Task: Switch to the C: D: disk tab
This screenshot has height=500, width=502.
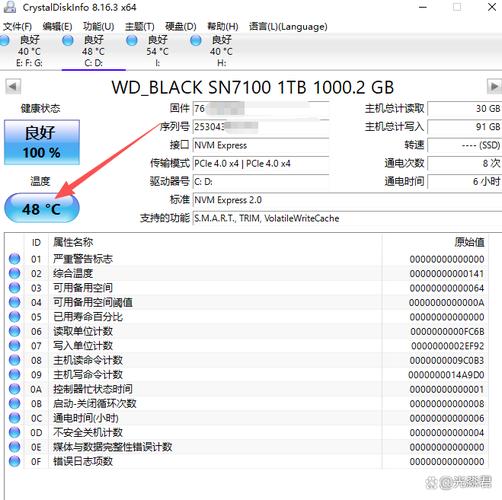Action: pos(94,51)
